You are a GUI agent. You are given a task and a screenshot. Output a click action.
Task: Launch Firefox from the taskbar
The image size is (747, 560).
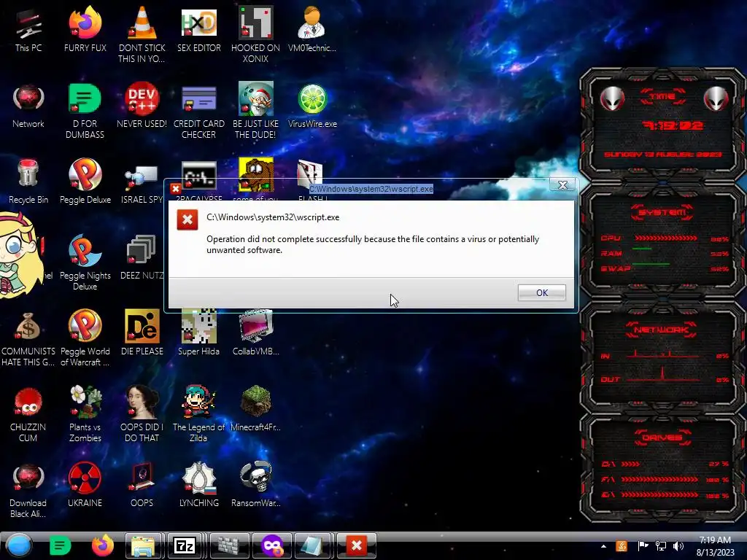102,545
